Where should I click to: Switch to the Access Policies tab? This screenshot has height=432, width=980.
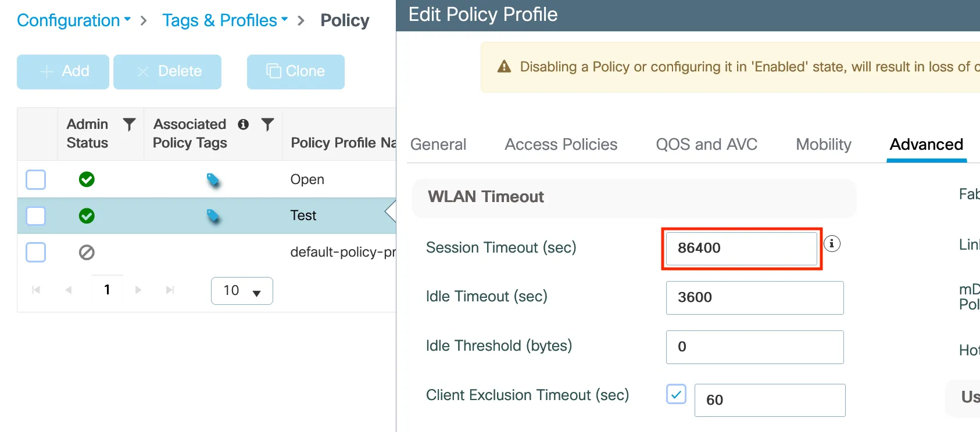tap(561, 145)
